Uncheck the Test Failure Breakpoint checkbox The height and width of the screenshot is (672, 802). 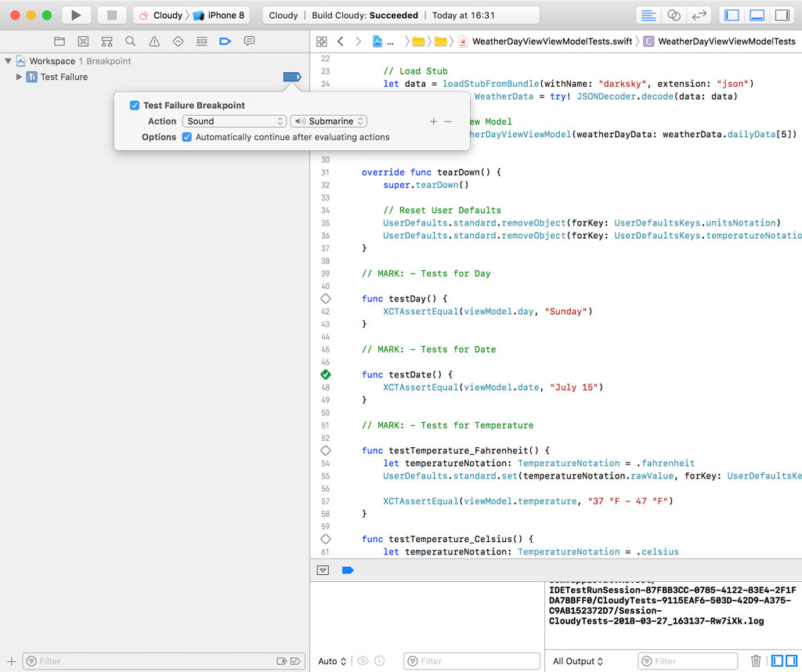(134, 104)
